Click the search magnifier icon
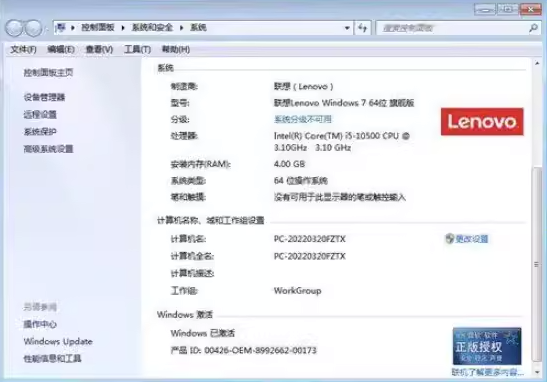The height and width of the screenshot is (382, 547). (x=533, y=28)
